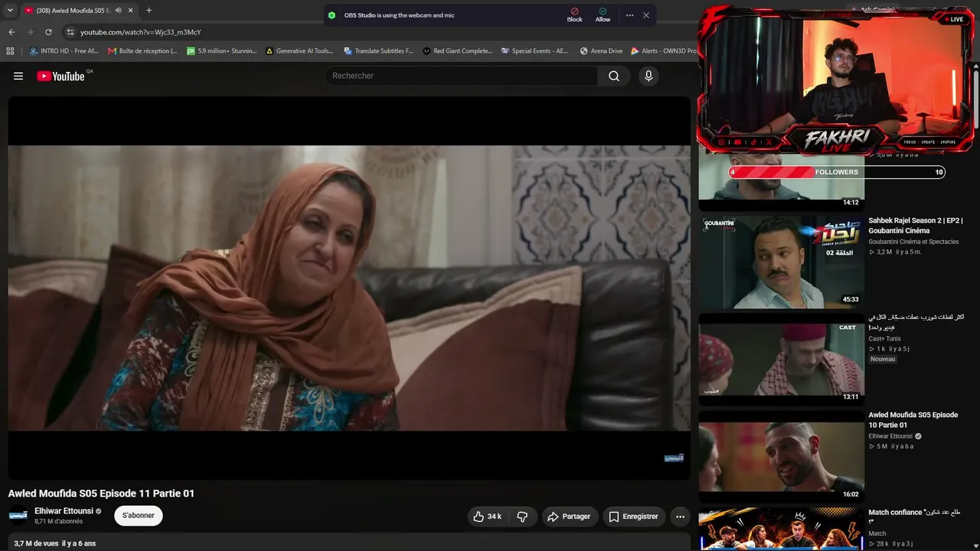Open the Elhiwar Ettounsi channel avatar
Image resolution: width=980 pixels, height=551 pixels.
[18, 516]
